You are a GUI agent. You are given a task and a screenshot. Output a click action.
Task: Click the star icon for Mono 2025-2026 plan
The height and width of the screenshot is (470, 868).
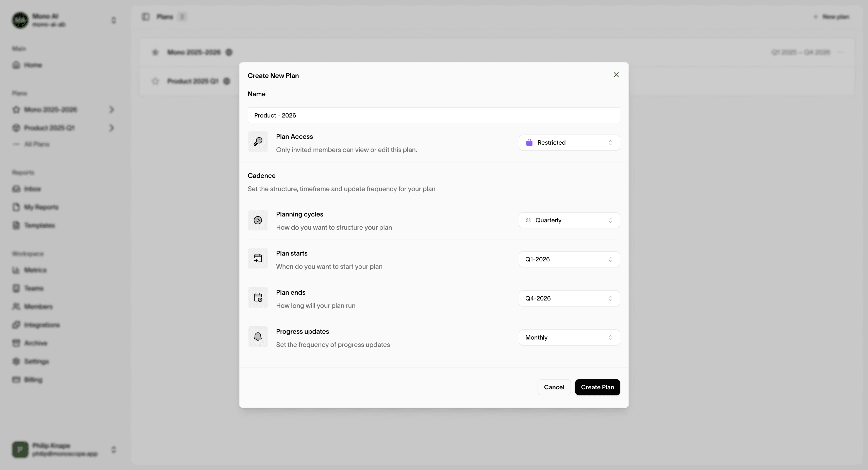tap(155, 52)
